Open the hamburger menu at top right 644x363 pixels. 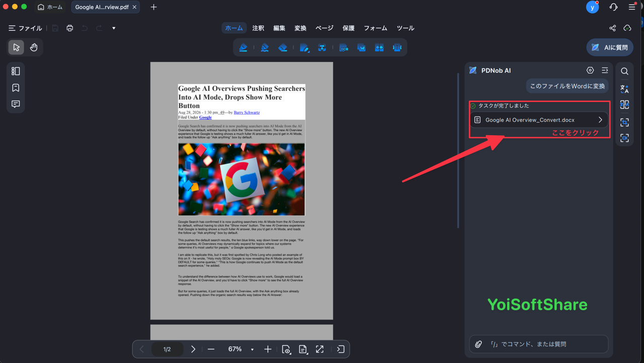click(x=632, y=7)
